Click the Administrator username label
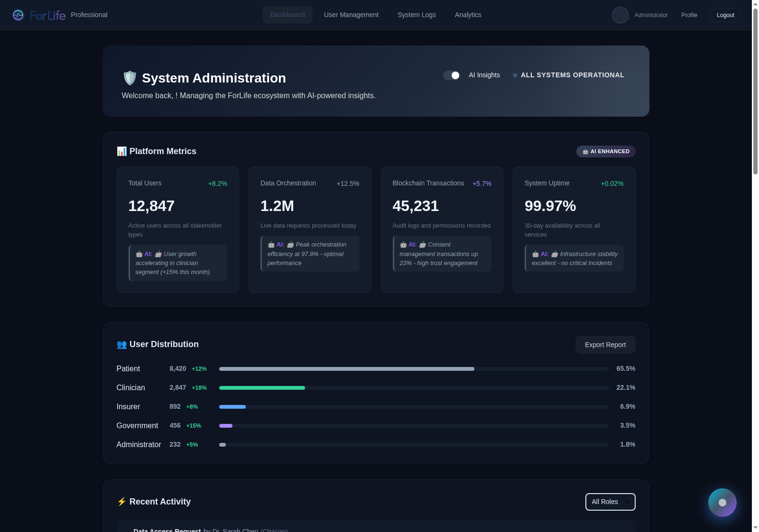This screenshot has height=532, width=759. [x=651, y=15]
